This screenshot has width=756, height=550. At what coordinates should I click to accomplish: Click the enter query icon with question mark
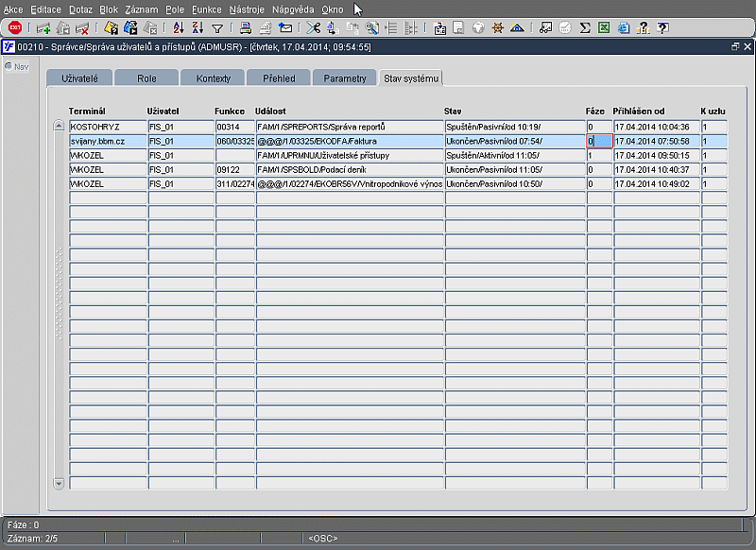(x=111, y=28)
